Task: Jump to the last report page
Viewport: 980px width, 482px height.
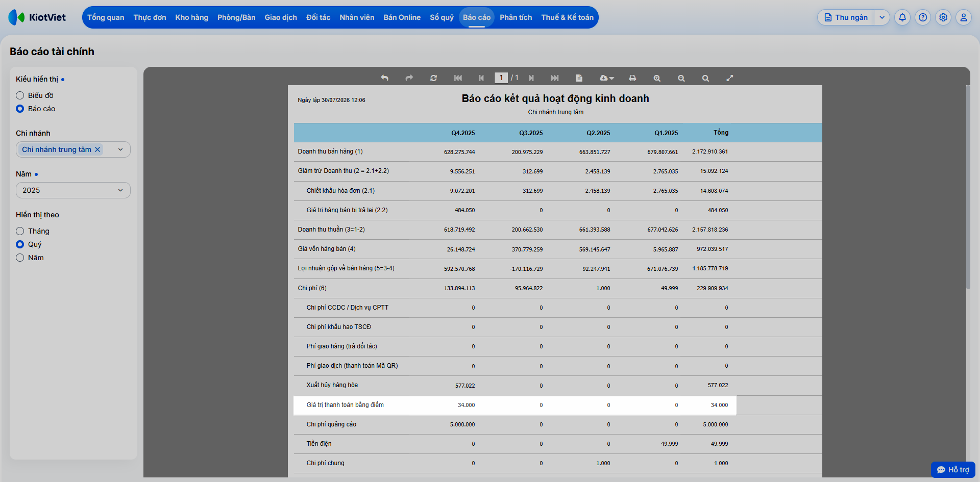Action: [x=555, y=78]
